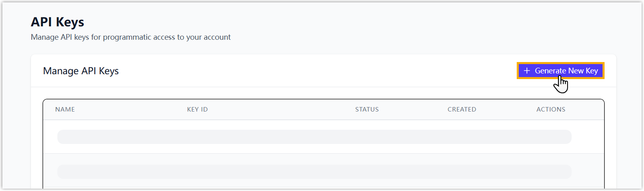The image size is (644, 191).
Task: Click the plus icon on Generate button
Action: (527, 71)
